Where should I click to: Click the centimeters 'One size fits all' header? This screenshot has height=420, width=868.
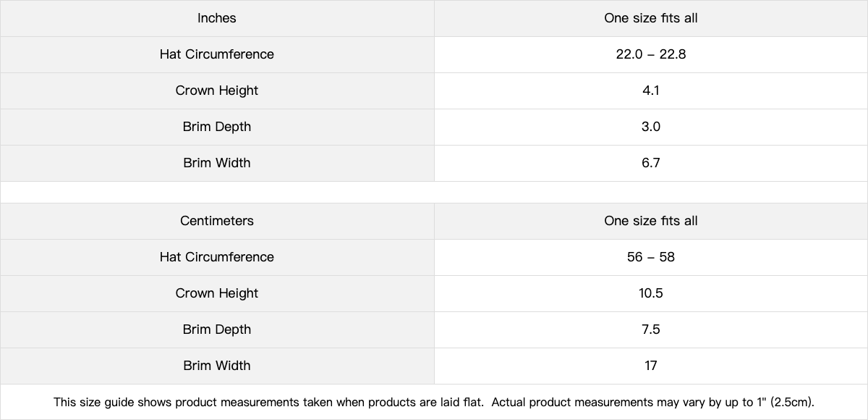click(651, 221)
